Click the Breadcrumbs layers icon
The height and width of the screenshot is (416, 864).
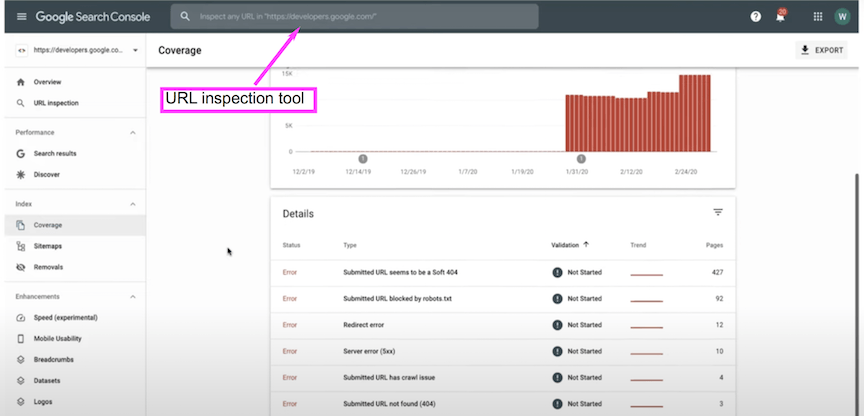pos(21,360)
